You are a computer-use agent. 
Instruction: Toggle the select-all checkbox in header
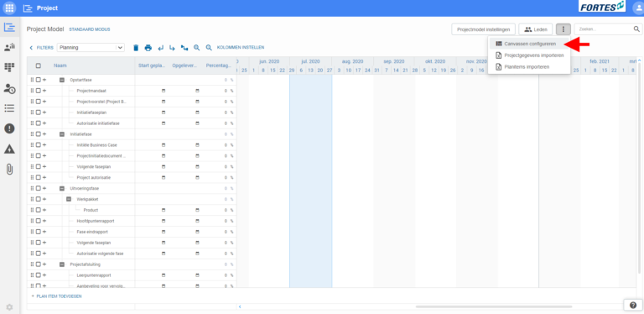click(39, 65)
